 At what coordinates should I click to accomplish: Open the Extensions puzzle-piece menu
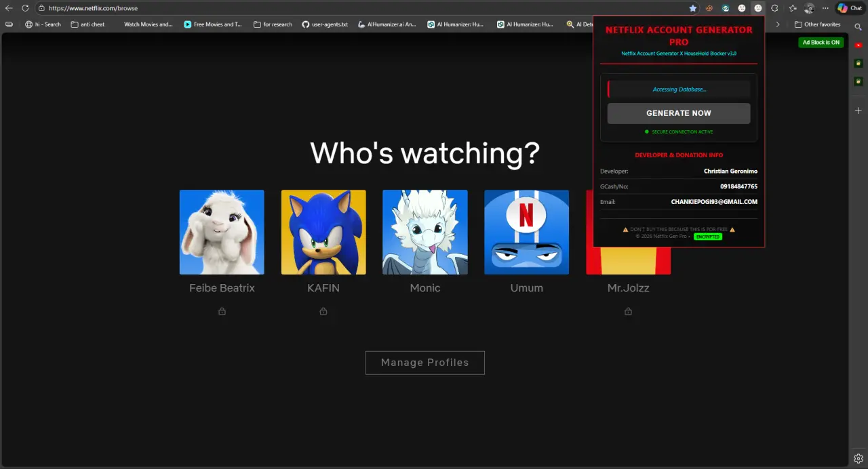[774, 8]
